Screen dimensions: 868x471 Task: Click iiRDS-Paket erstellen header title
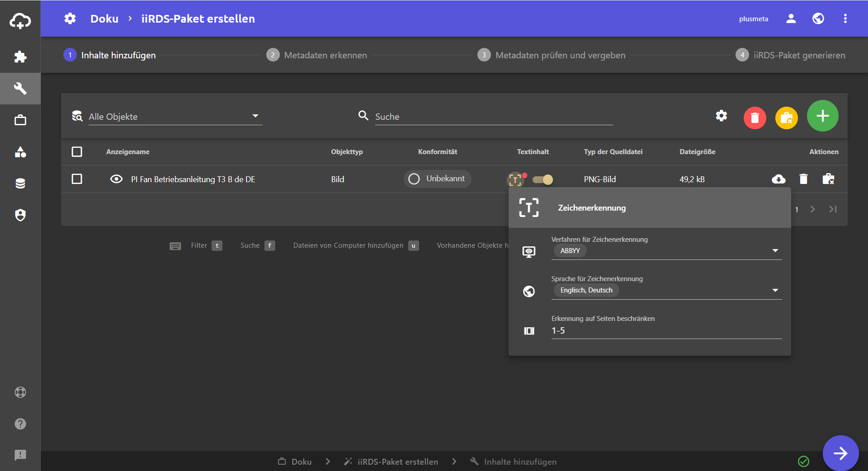pos(198,19)
